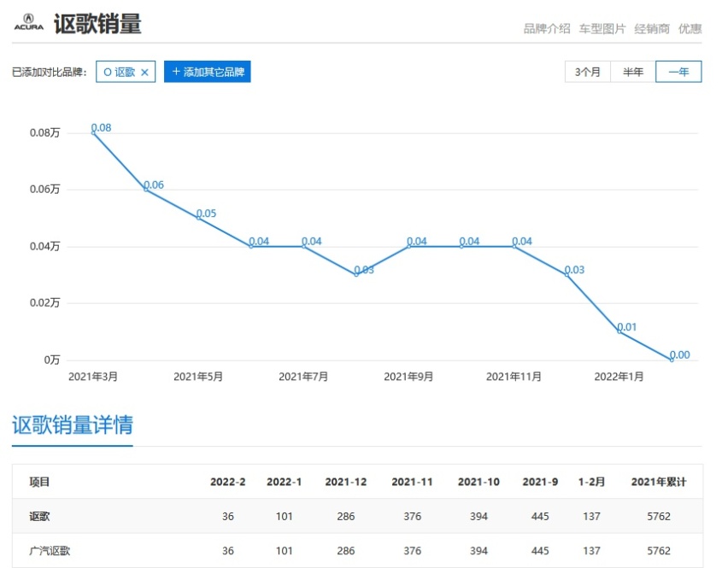
Task: Click 添加其它品牌 button
Action: coord(207,72)
